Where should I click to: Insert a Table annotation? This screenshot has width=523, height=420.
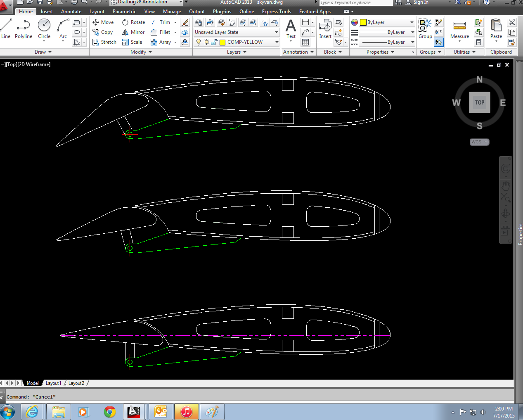click(x=305, y=42)
